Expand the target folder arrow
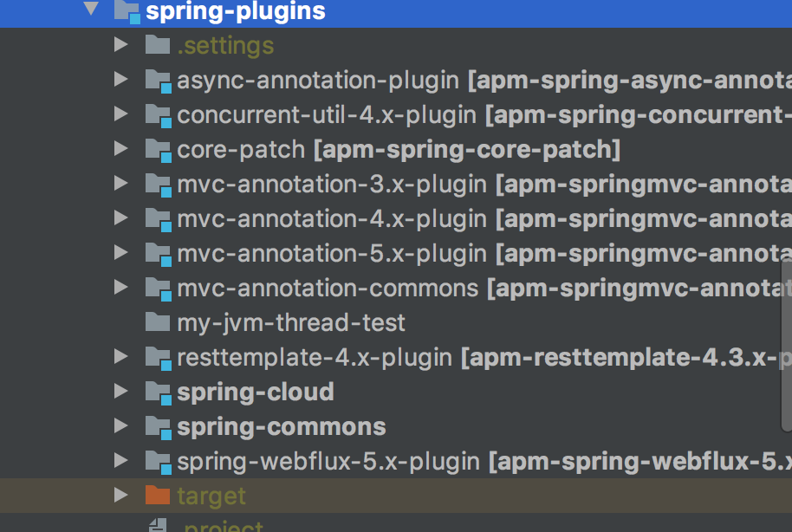 coord(120,496)
